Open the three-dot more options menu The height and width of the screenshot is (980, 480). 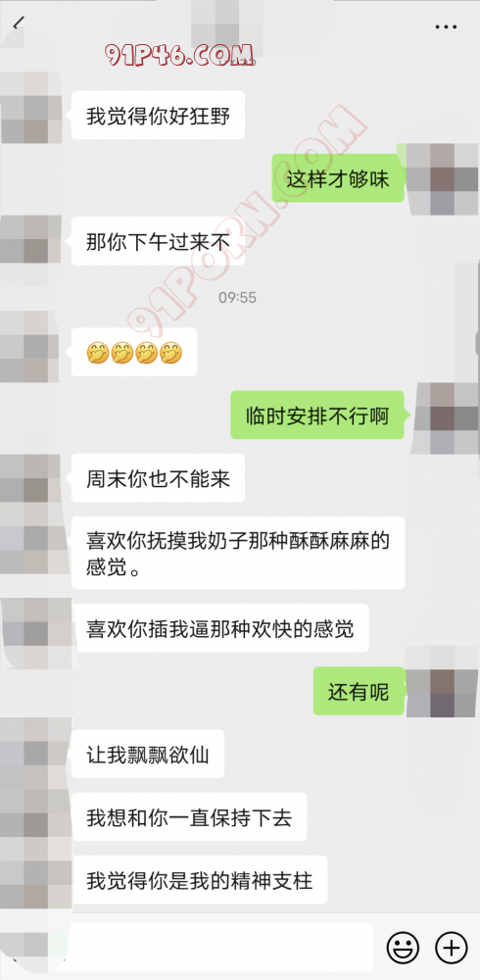[x=446, y=26]
